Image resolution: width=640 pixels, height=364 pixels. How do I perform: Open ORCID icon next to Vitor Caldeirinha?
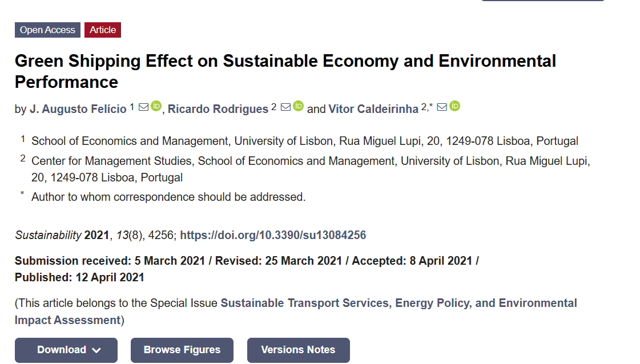pos(454,106)
